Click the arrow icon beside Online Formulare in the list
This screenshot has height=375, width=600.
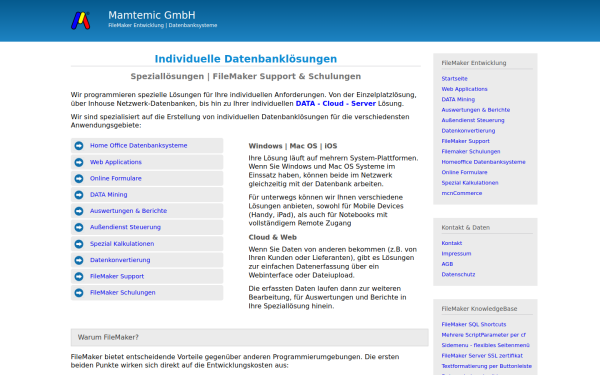click(x=79, y=179)
